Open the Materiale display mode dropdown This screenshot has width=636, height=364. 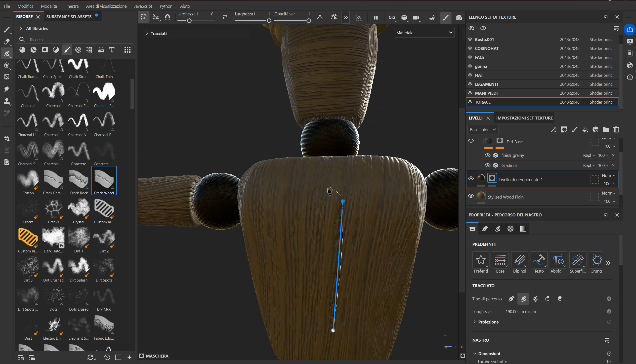click(x=424, y=33)
